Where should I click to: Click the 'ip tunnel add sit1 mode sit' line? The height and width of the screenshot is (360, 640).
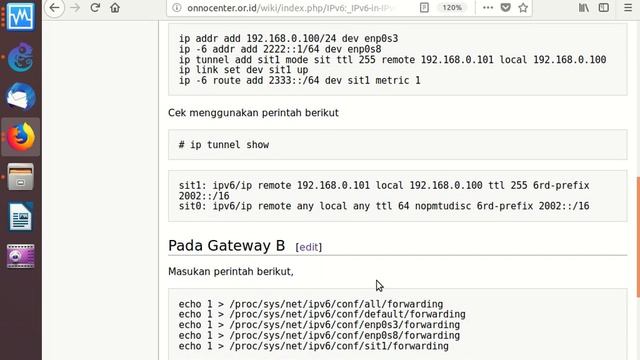click(x=392, y=60)
